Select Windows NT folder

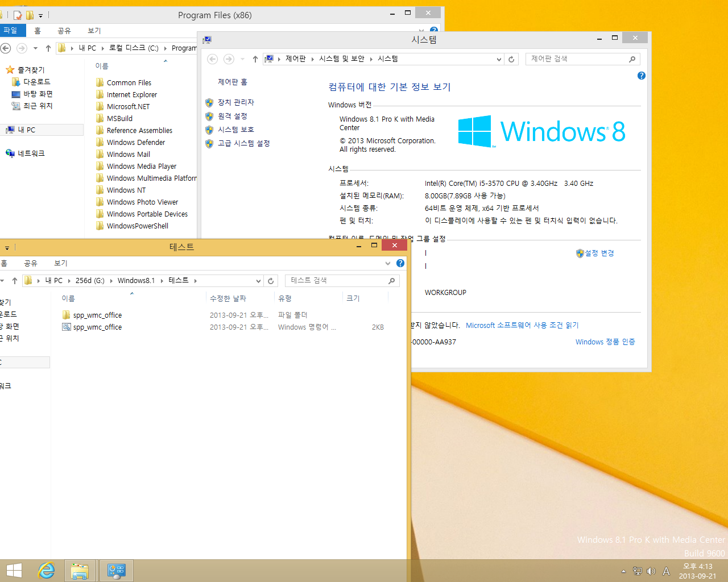pos(126,190)
